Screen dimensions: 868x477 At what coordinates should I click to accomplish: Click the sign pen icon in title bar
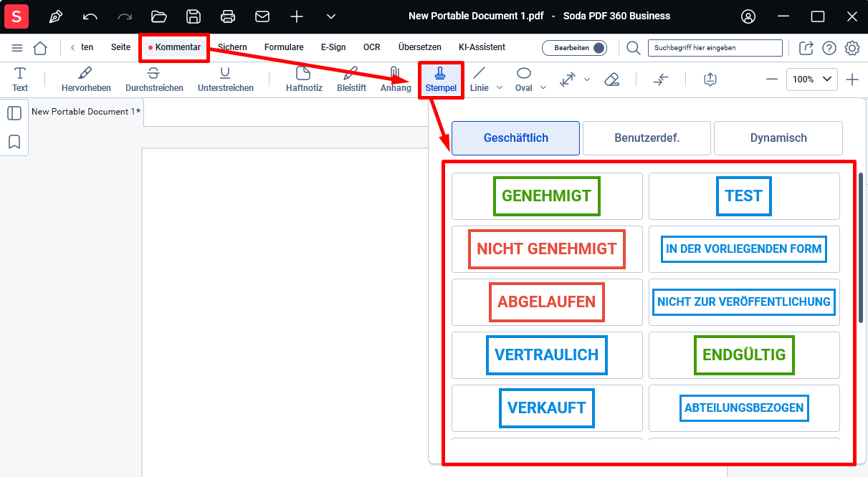click(x=55, y=16)
